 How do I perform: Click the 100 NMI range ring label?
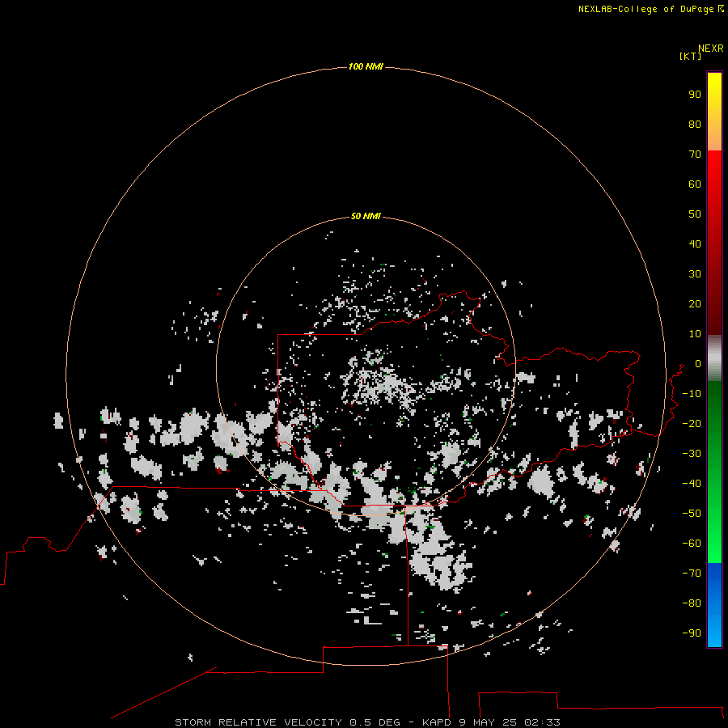(x=366, y=67)
